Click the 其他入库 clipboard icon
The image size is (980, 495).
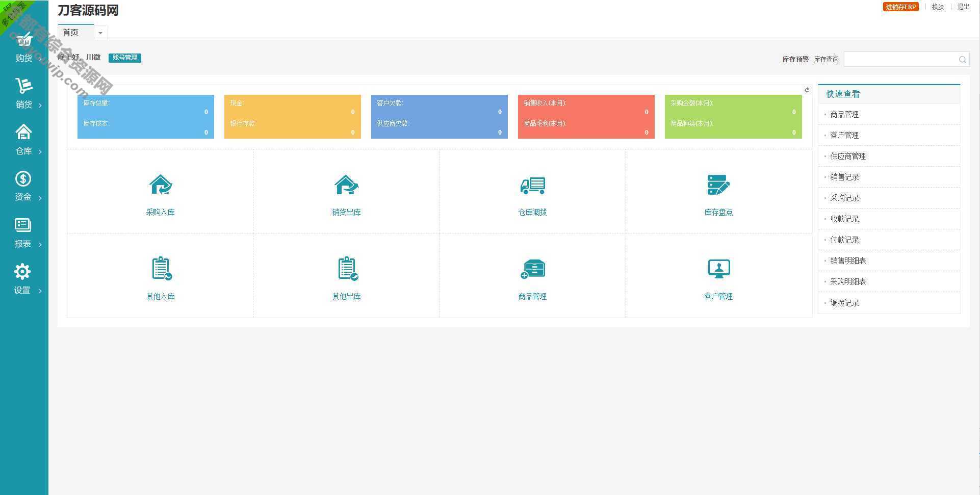point(162,268)
